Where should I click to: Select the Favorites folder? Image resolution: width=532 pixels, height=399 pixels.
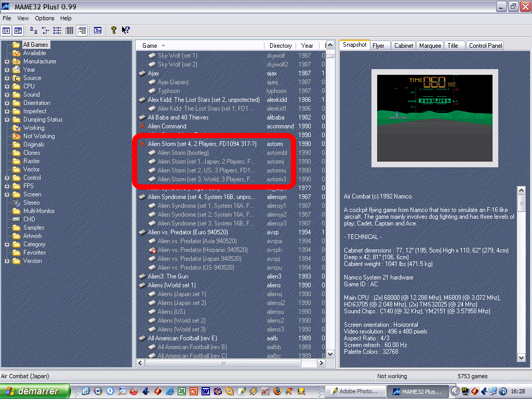click(34, 252)
